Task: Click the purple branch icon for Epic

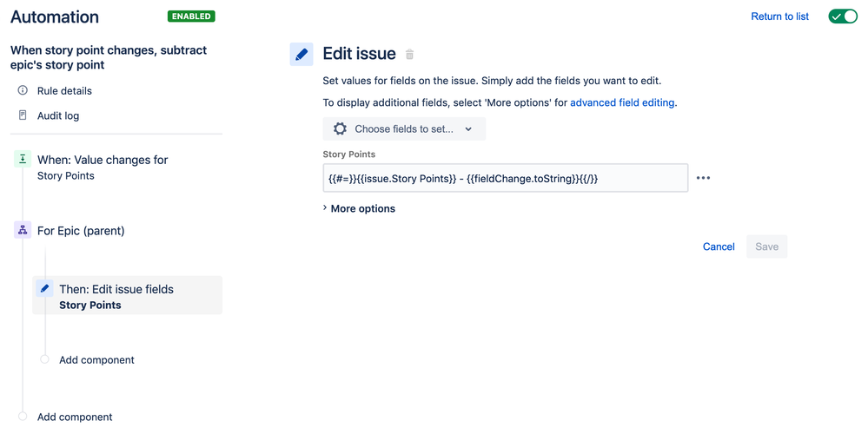Action: pos(23,230)
